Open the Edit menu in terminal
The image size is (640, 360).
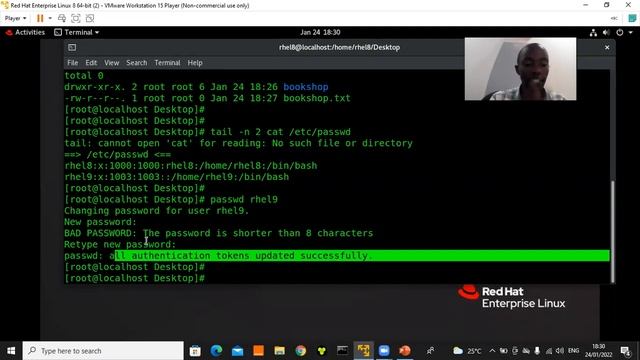[91, 63]
